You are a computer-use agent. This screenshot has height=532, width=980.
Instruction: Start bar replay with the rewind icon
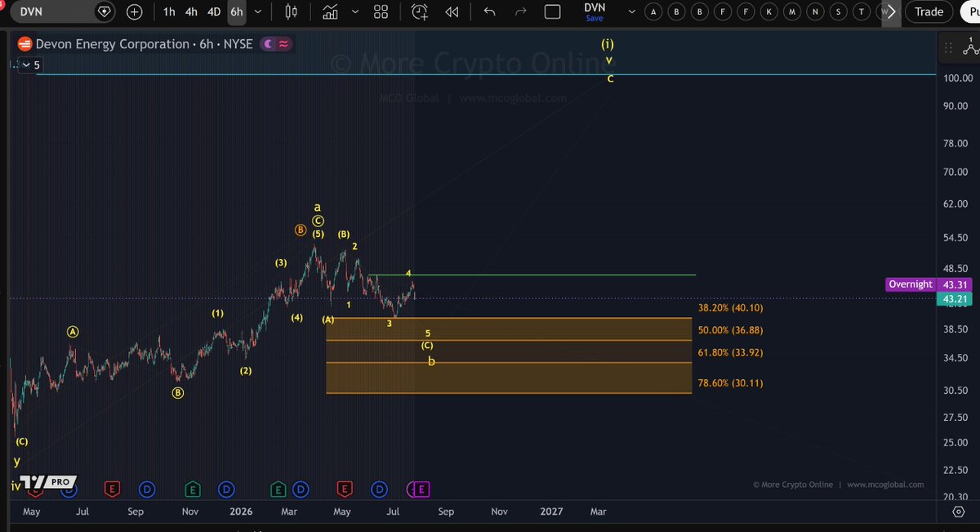451,11
